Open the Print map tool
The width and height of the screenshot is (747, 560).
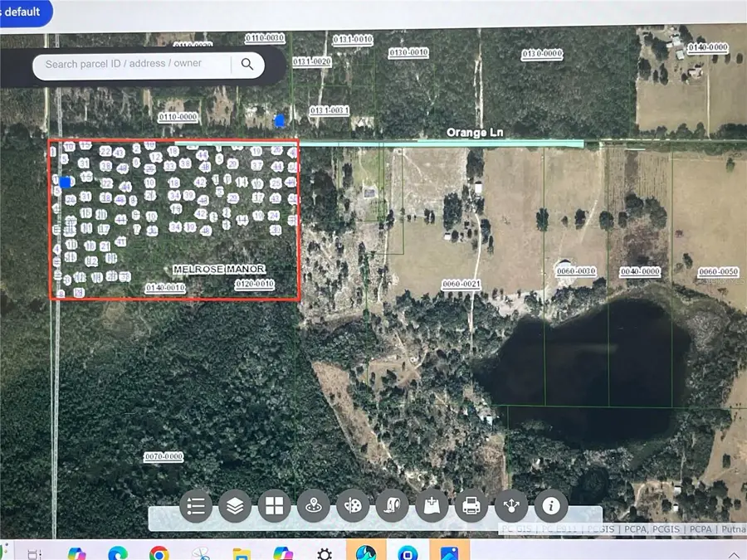[471, 506]
